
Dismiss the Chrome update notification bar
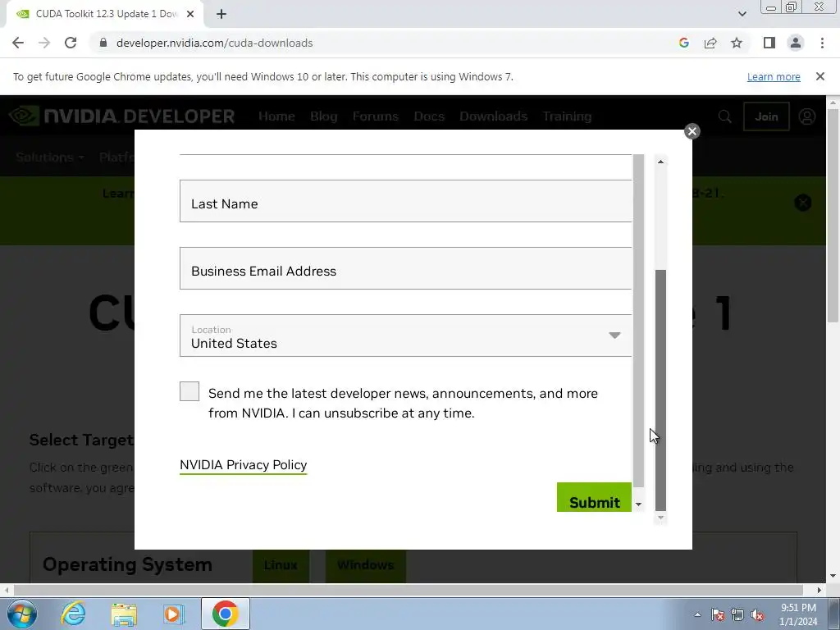(x=819, y=76)
